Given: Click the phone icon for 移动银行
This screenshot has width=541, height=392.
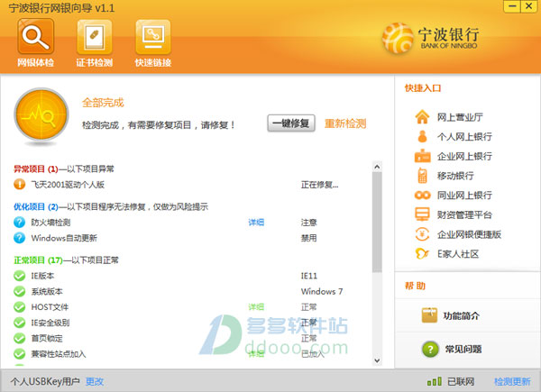Looking at the screenshot, I should (422, 176).
